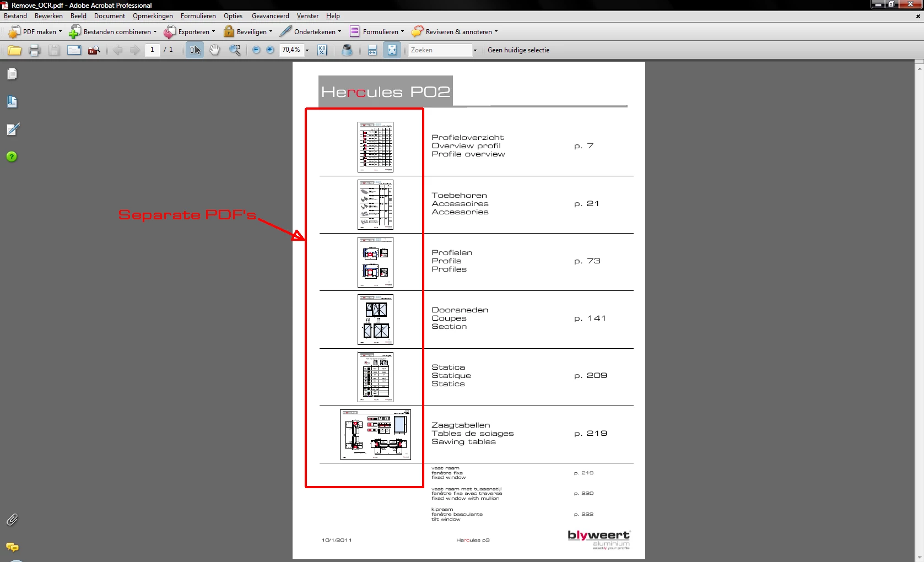924x562 pixels.
Task: Click the zoom out minus icon
Action: 256,50
